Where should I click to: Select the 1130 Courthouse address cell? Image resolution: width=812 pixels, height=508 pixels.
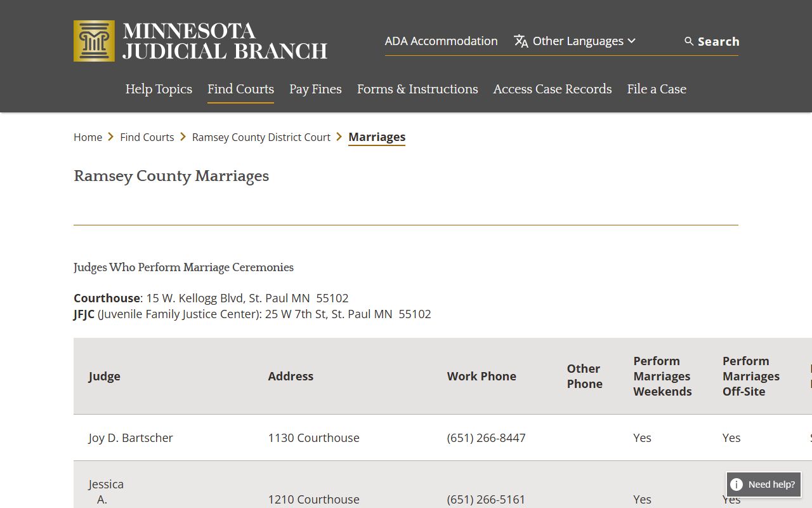pos(313,438)
